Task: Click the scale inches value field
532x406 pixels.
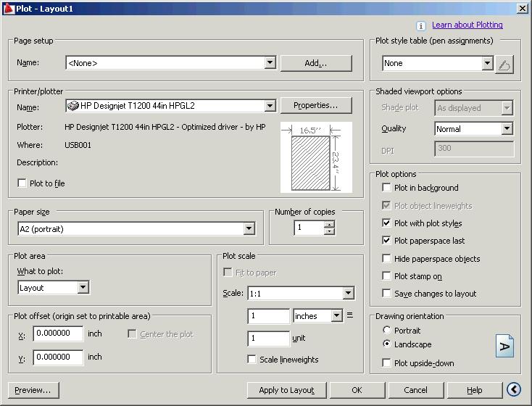Action: [269, 316]
